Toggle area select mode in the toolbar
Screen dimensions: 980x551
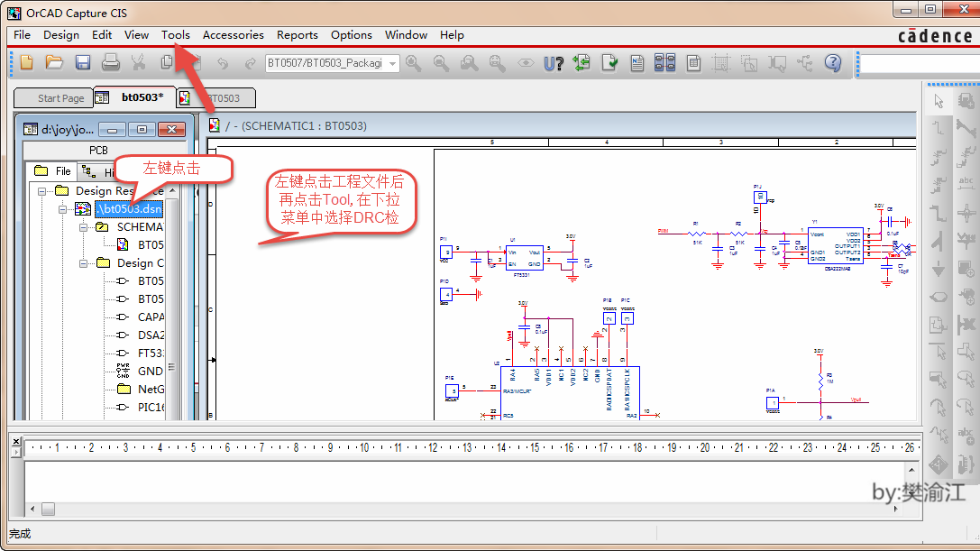(749, 63)
